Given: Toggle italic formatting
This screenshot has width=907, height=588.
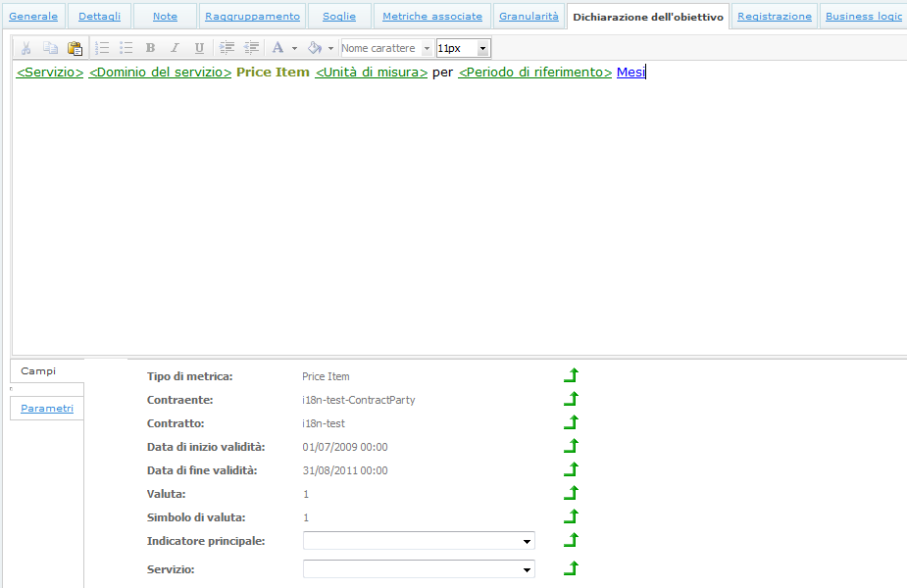Looking at the screenshot, I should coord(175,48).
